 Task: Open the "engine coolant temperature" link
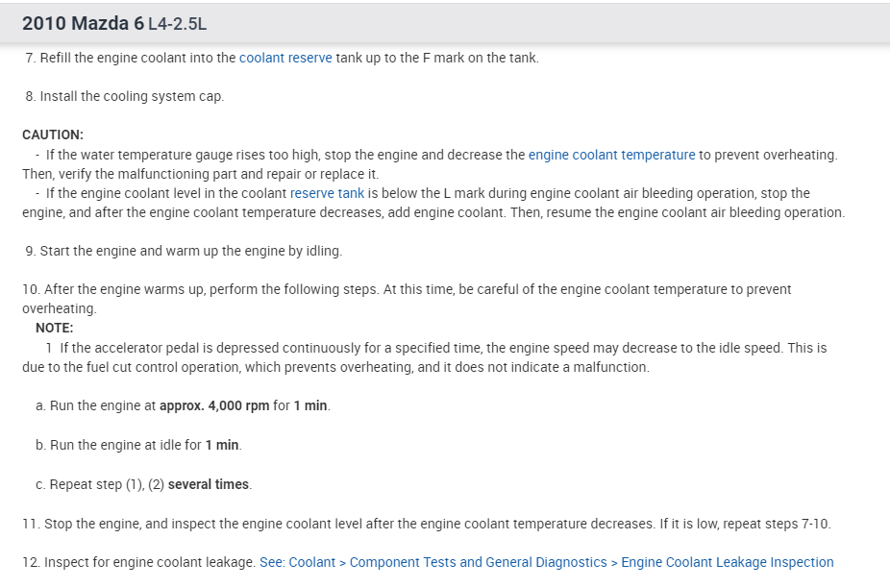click(611, 155)
